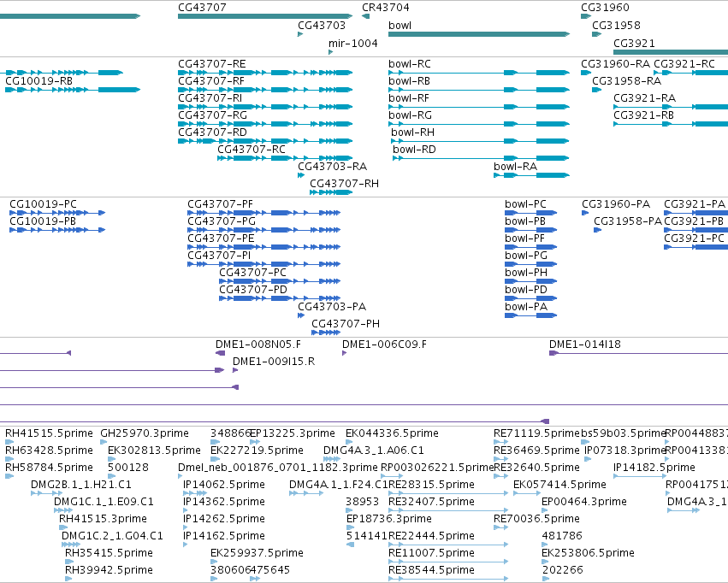Click EST label DMG2B.1_1.H21.C1
Screen dimensions: 728x583
click(81, 485)
